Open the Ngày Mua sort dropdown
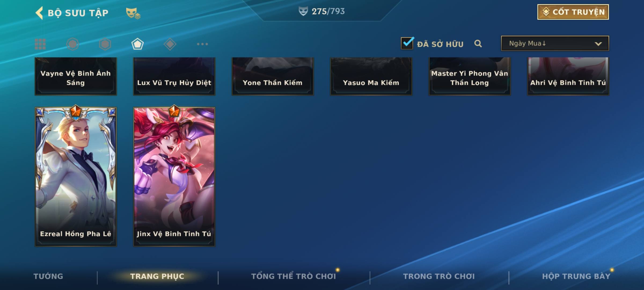Screen dimensions: 644x290 pos(555,43)
